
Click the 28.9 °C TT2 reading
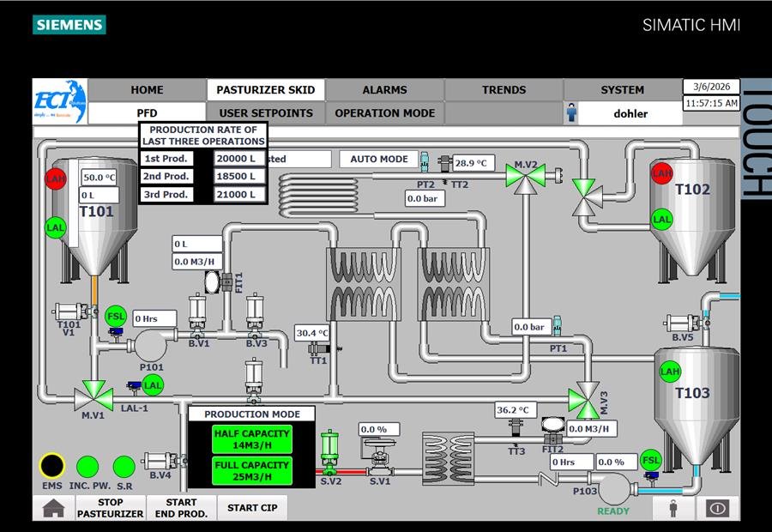pos(473,163)
